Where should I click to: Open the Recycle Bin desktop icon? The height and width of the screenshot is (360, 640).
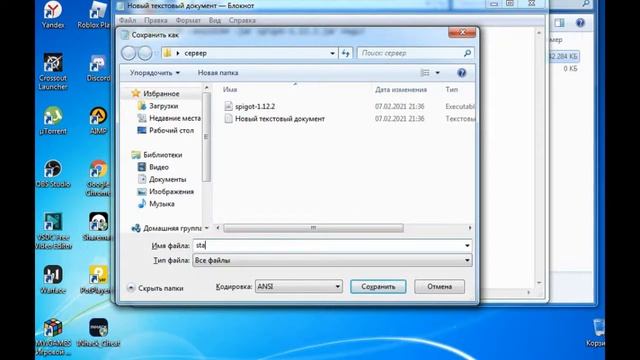[597, 333]
